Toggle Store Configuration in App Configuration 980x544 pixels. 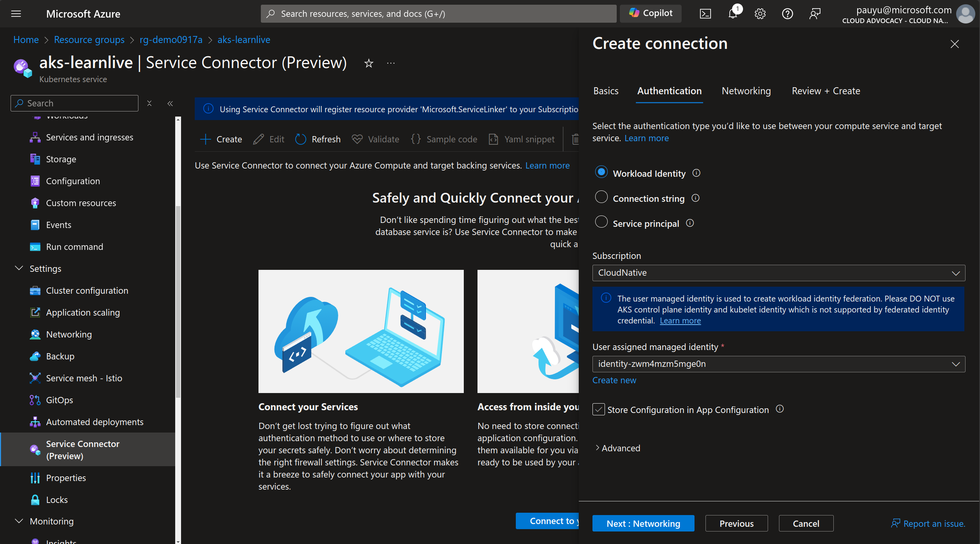click(598, 409)
